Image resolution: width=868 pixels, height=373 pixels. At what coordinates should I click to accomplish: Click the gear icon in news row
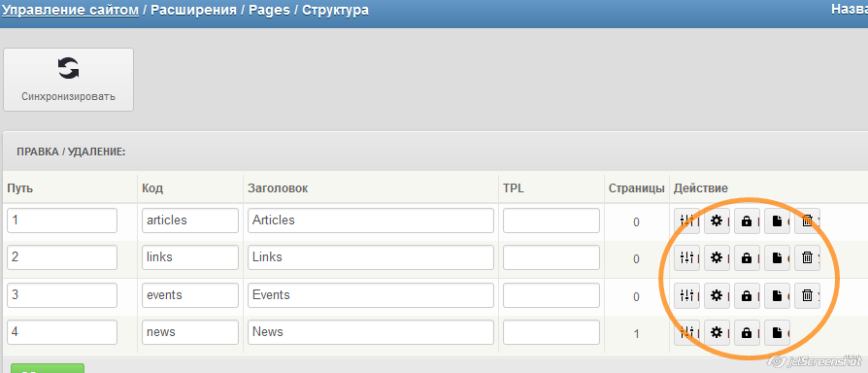point(717,332)
